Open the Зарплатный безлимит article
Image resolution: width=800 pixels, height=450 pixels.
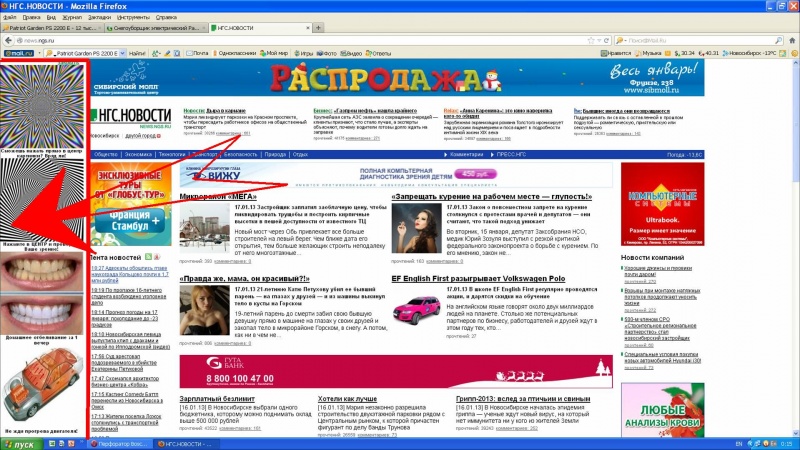(217, 399)
